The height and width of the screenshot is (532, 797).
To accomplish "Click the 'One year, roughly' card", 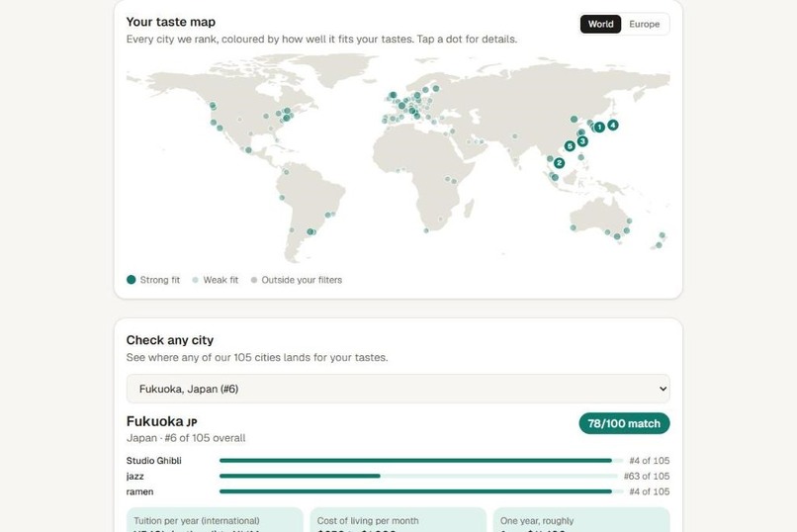I will 581,520.
